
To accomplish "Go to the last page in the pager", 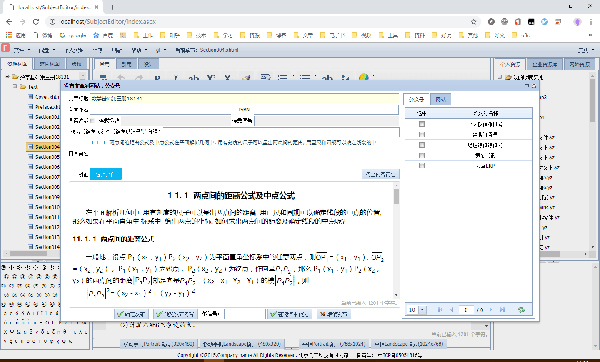I will point(502,310).
